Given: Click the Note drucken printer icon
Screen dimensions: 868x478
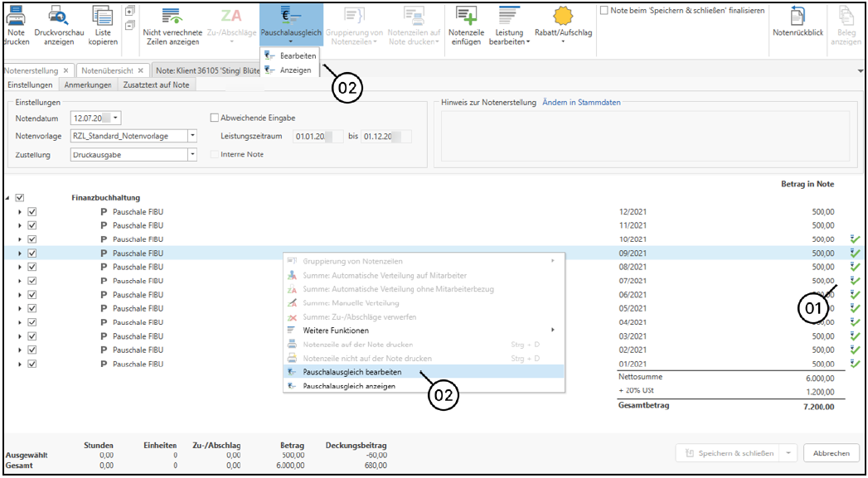Looking at the screenshot, I should [x=16, y=15].
